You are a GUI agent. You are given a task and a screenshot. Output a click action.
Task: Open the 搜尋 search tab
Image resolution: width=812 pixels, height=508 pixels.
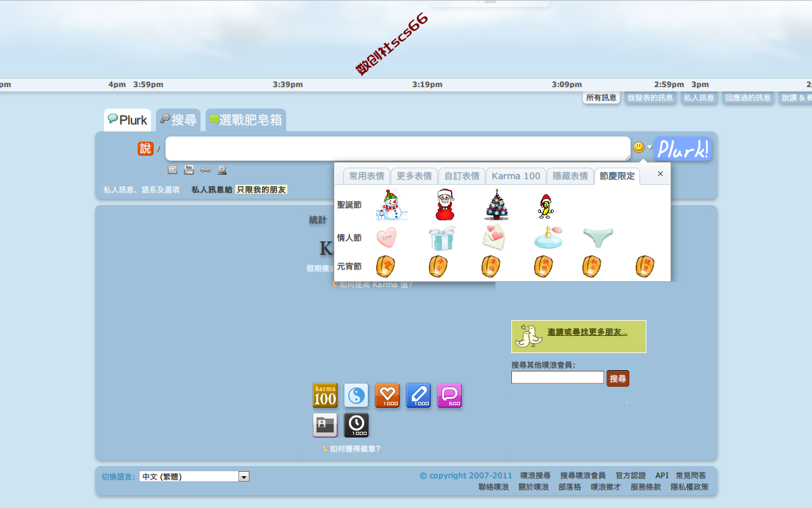click(178, 120)
